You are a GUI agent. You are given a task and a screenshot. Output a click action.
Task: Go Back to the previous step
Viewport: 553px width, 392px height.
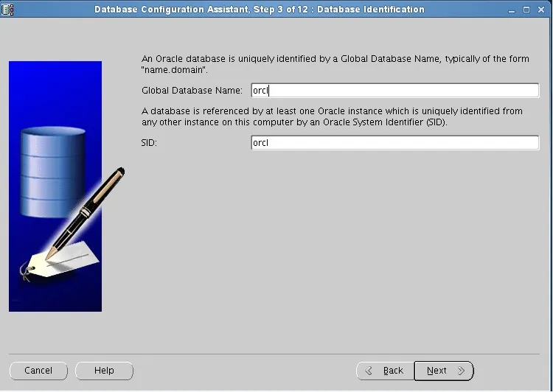point(385,371)
